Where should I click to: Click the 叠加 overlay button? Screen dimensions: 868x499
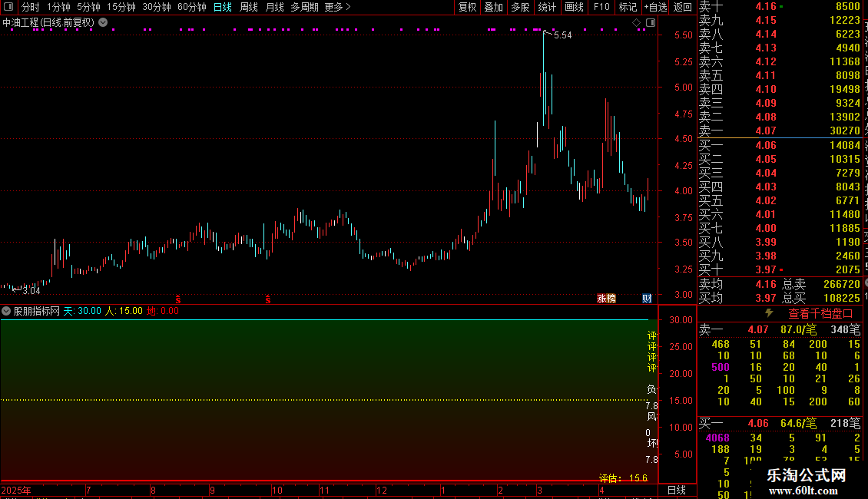(493, 7)
